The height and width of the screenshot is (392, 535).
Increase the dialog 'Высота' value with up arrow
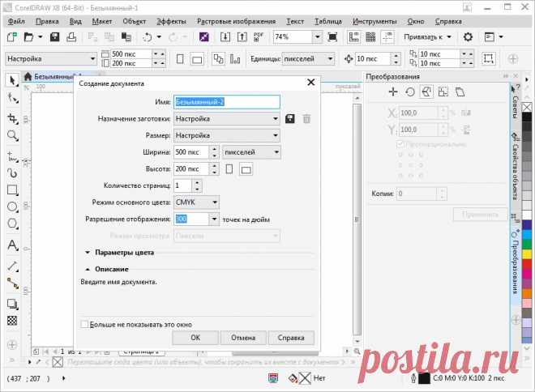(214, 166)
